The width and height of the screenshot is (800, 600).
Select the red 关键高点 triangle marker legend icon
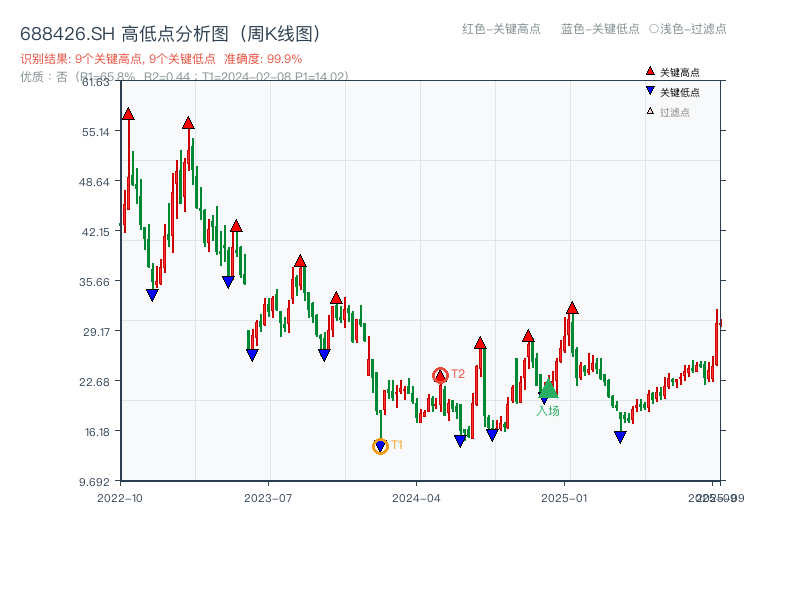point(650,71)
